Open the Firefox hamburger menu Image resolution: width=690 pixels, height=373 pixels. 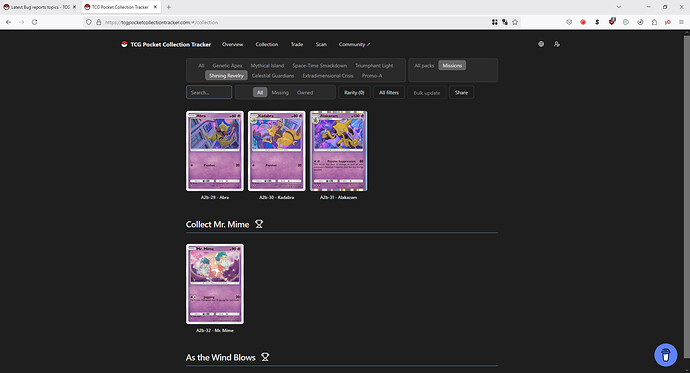point(681,22)
